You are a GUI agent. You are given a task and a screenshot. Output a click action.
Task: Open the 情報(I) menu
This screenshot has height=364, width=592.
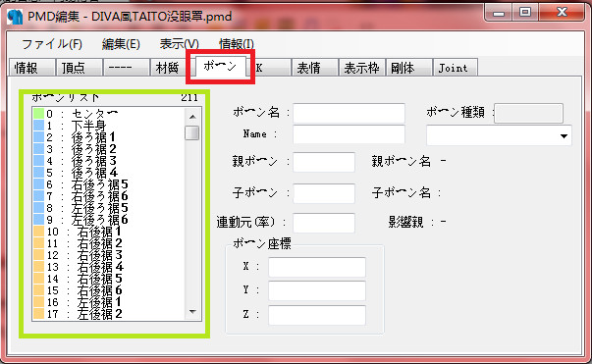[237, 44]
